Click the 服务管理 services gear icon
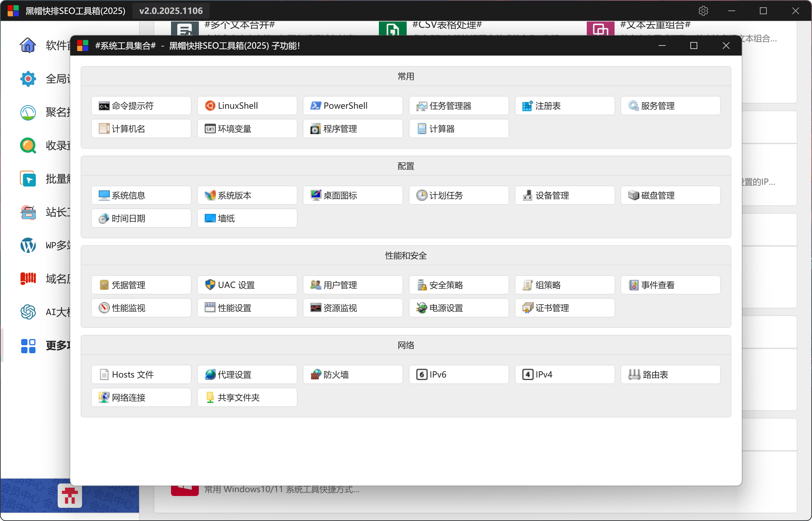812x521 pixels. tap(633, 106)
